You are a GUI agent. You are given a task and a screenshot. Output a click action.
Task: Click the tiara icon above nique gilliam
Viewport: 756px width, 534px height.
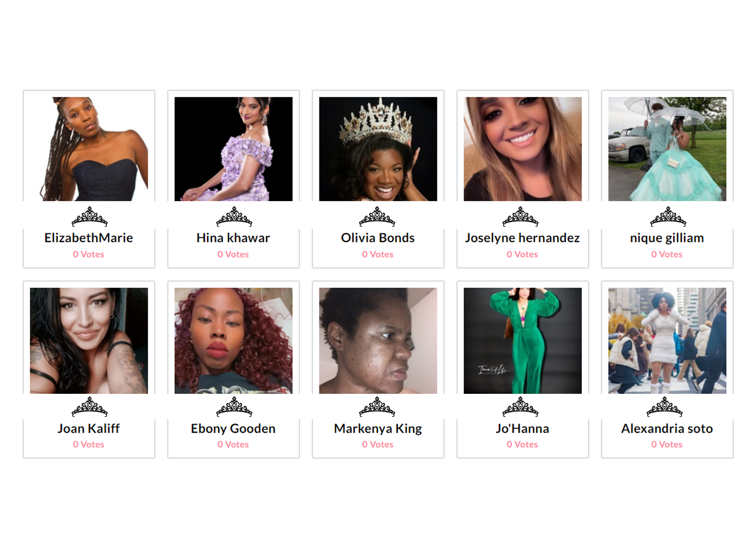pos(668,216)
